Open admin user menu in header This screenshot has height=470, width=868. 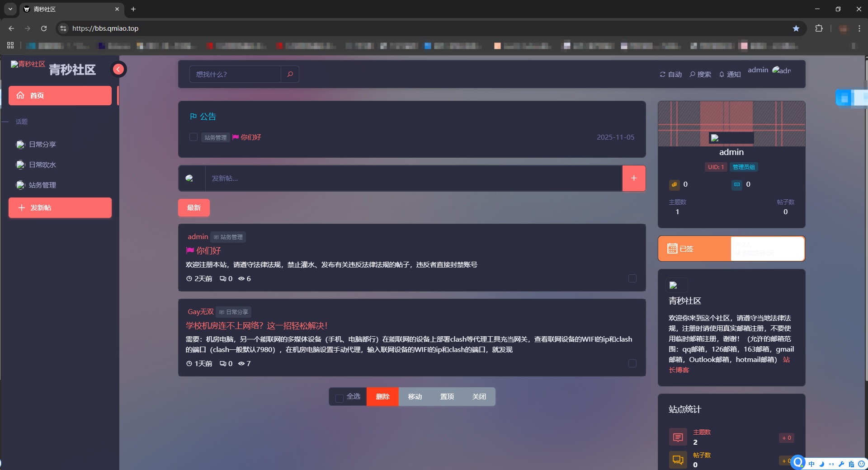pos(769,70)
